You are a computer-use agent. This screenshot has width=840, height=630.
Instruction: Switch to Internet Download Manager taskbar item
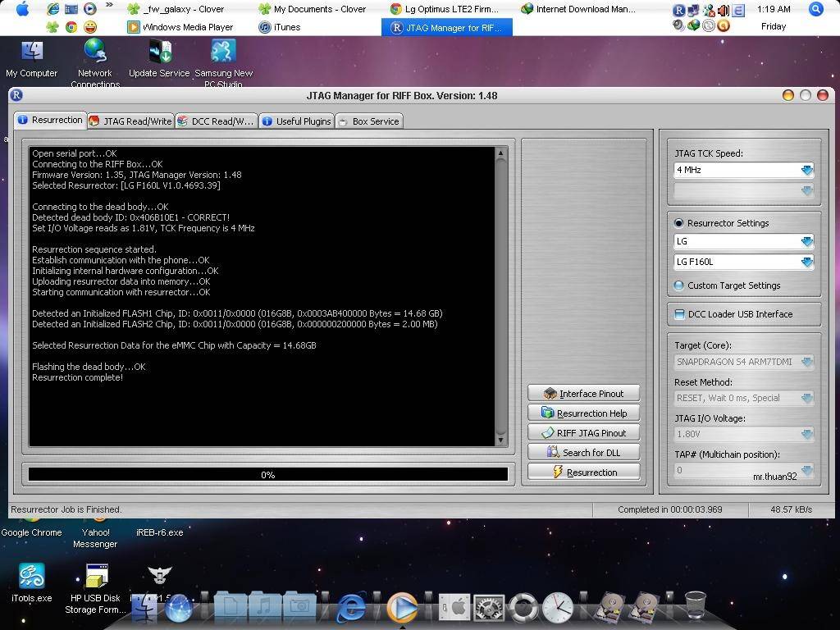578,9
